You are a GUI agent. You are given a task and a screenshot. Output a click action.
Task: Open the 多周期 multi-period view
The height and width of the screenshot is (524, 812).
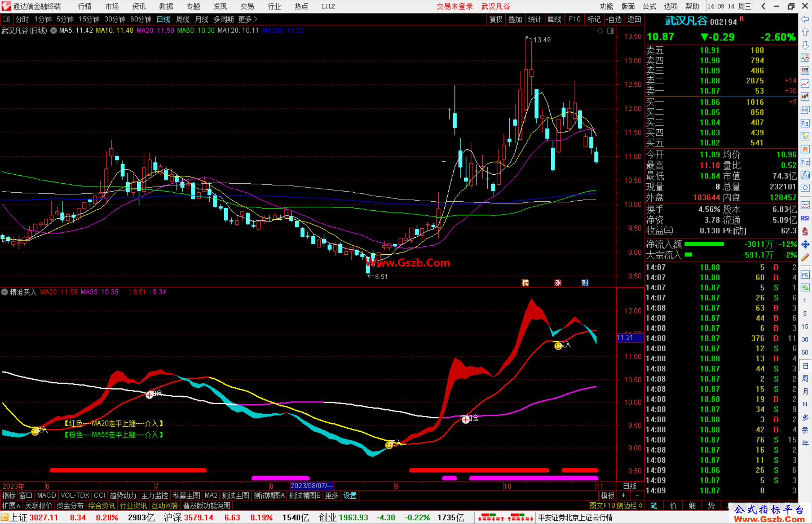pyautogui.click(x=224, y=19)
